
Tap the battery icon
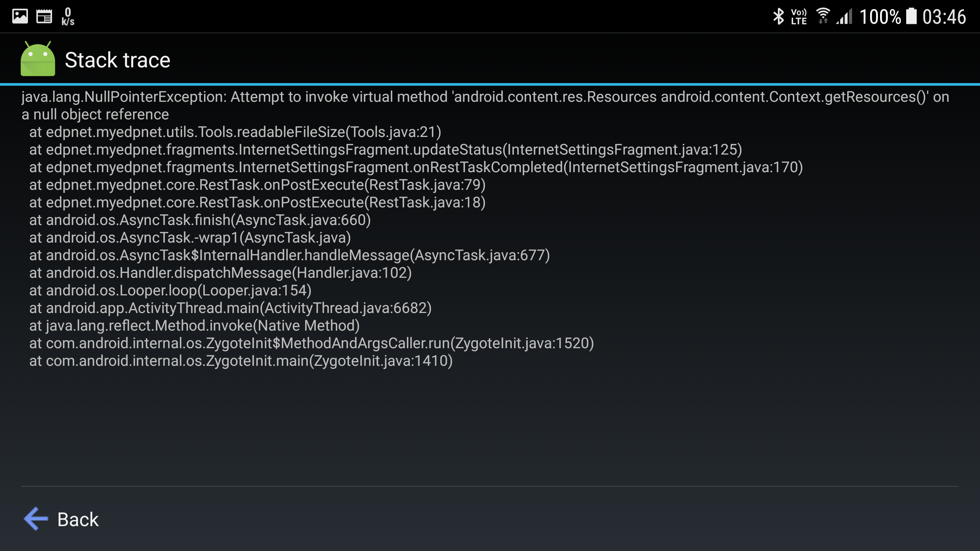point(911,17)
